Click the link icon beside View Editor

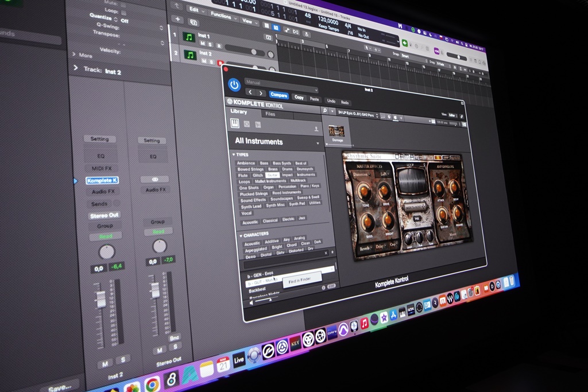tap(462, 117)
